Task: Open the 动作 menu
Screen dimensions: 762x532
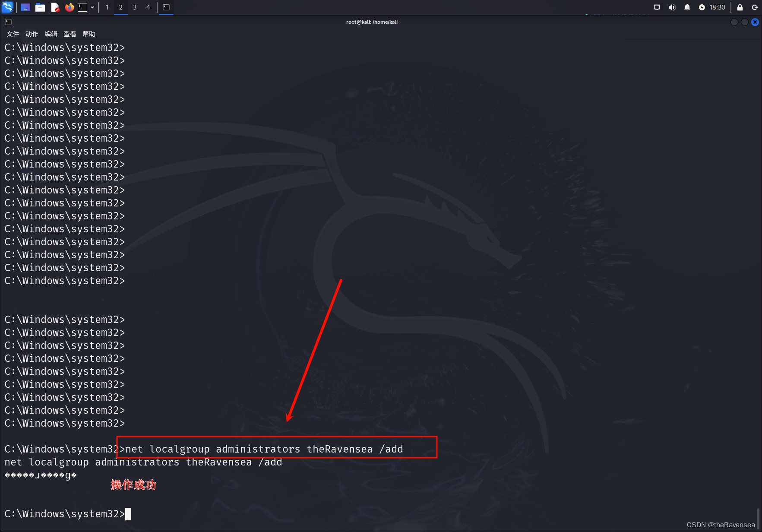Action: click(x=32, y=34)
